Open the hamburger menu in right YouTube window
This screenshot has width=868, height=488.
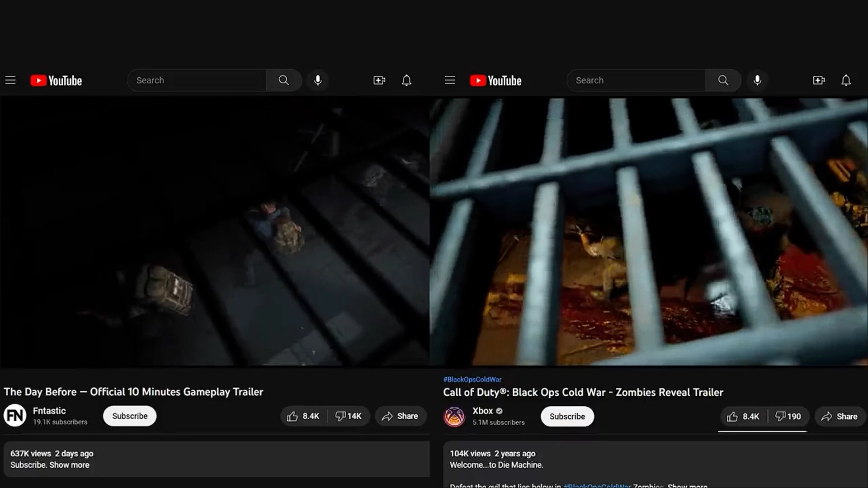[450, 80]
